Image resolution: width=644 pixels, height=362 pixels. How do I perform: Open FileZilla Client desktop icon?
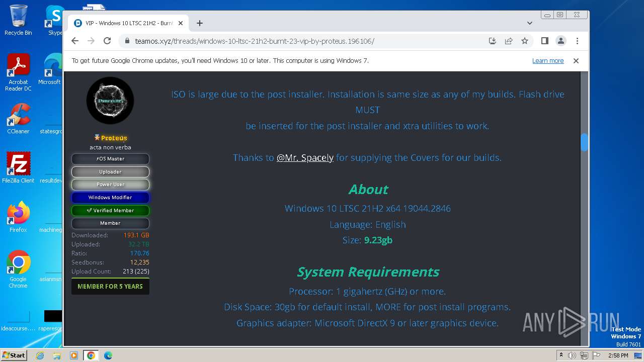coord(18,168)
